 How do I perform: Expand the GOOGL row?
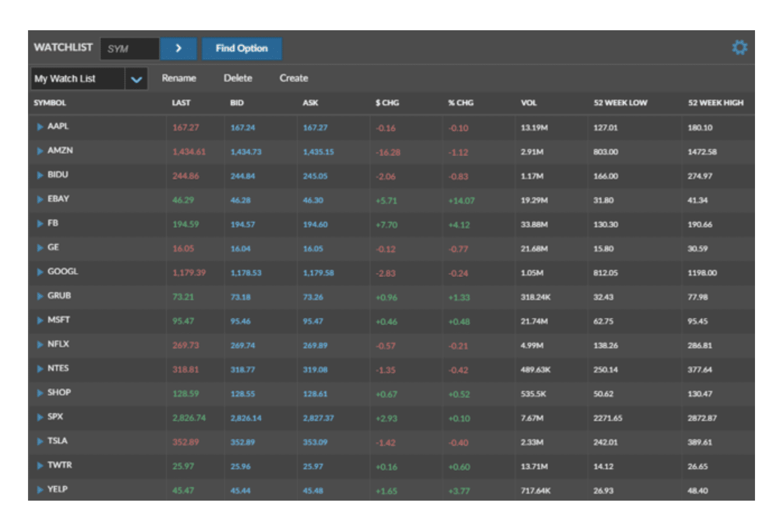pyautogui.click(x=40, y=272)
